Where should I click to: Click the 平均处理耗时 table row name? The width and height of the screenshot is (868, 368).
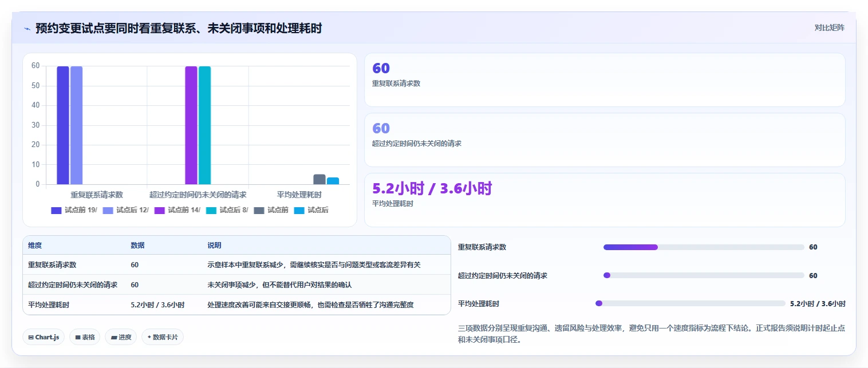point(49,305)
